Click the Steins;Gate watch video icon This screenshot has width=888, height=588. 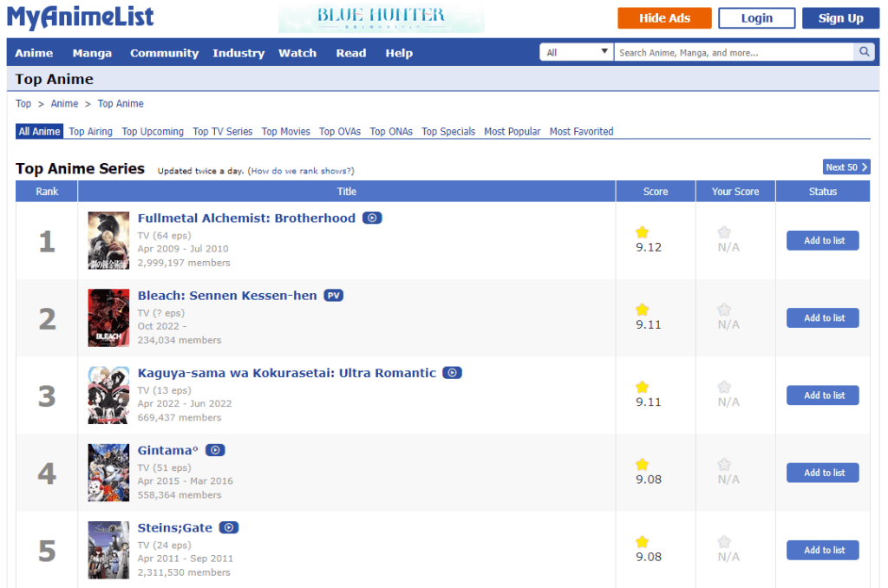tap(229, 527)
